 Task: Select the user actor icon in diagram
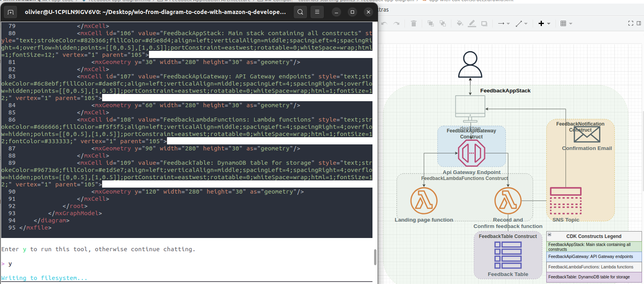470,64
